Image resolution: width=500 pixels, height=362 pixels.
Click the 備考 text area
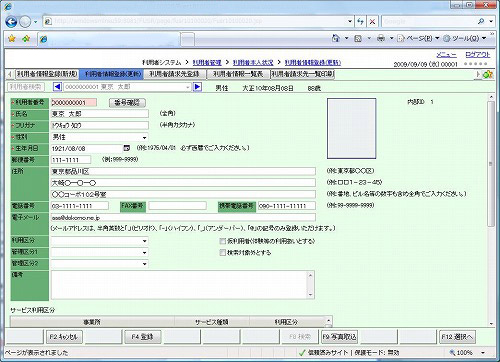pyautogui.click(x=182, y=285)
